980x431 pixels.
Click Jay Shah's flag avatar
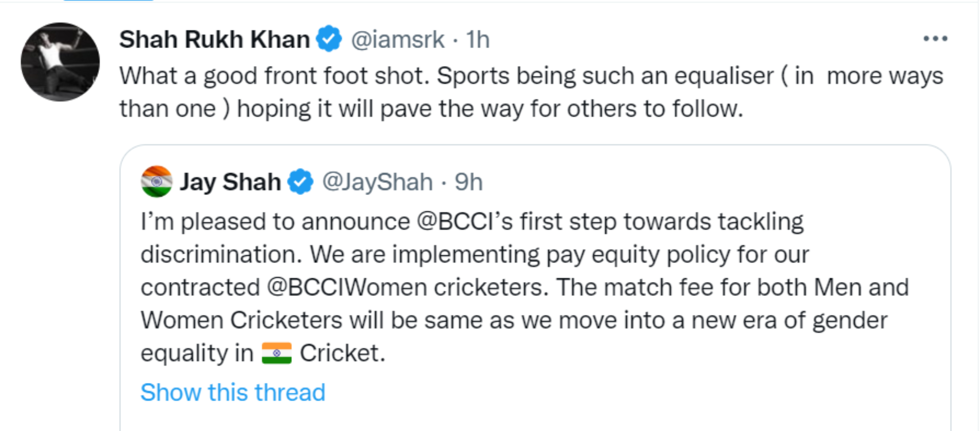click(156, 181)
